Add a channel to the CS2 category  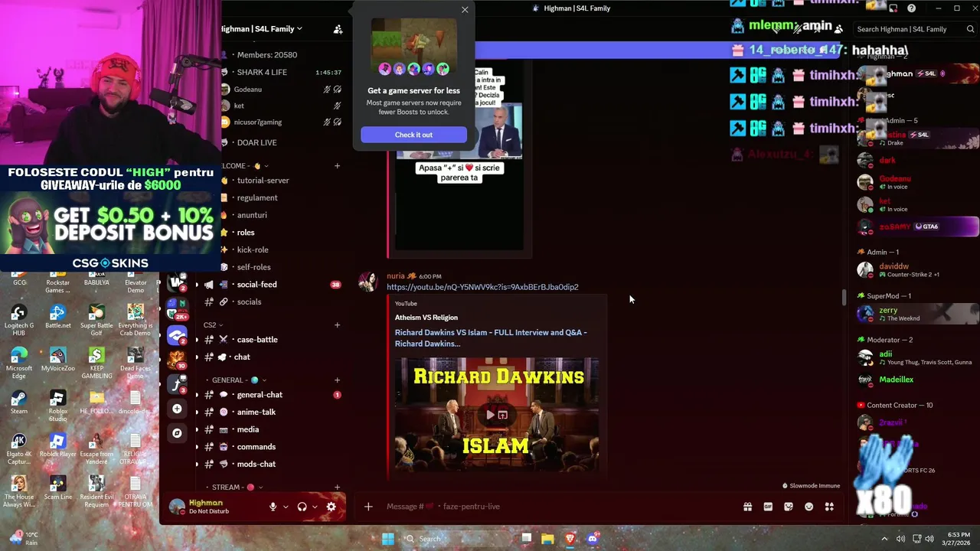[x=338, y=325]
